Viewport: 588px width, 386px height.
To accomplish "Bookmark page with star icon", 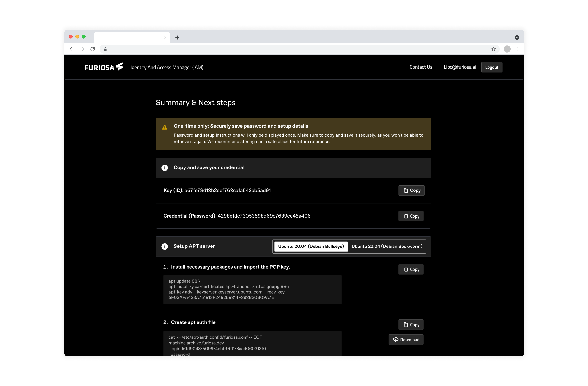I will click(493, 49).
